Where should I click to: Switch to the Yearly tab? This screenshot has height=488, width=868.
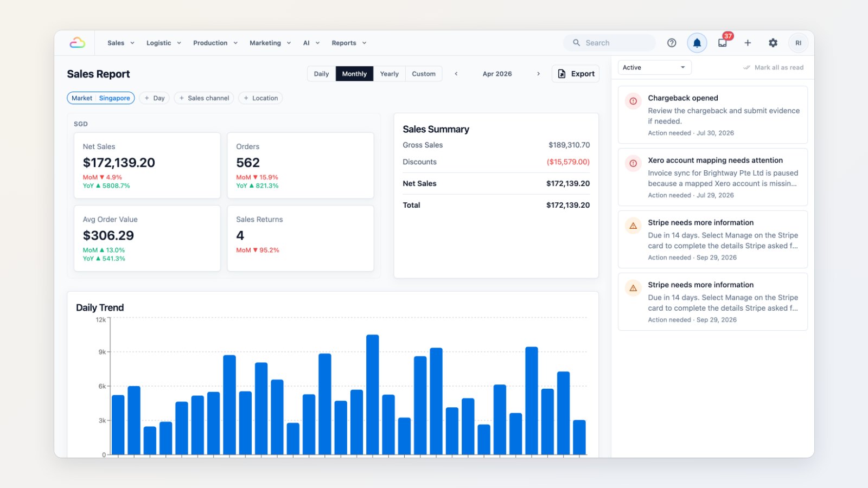[x=389, y=74]
